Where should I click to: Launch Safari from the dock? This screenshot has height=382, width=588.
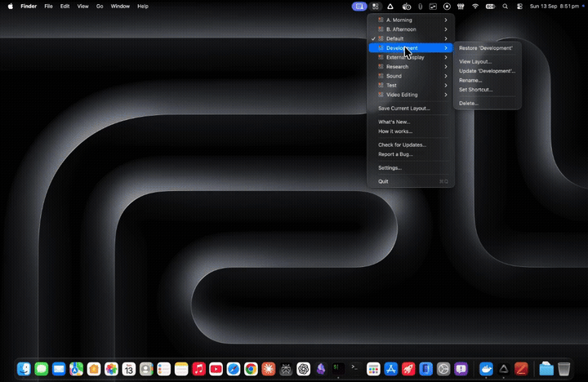click(234, 369)
